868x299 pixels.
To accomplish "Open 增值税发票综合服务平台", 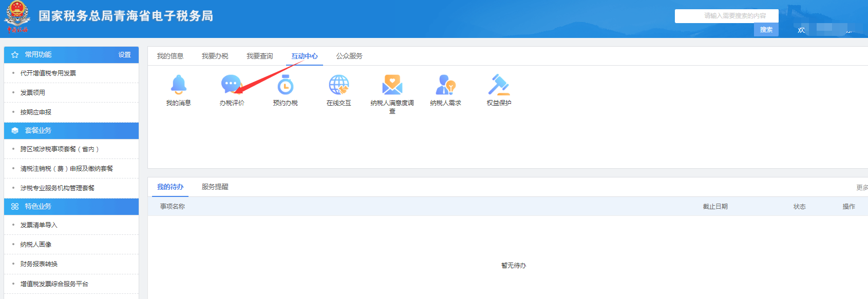I will (x=54, y=284).
